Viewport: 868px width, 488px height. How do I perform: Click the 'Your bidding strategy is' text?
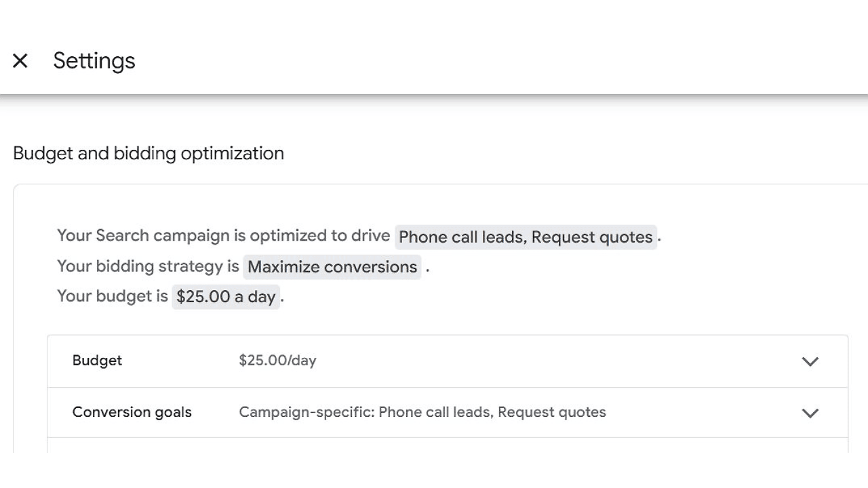(x=148, y=266)
